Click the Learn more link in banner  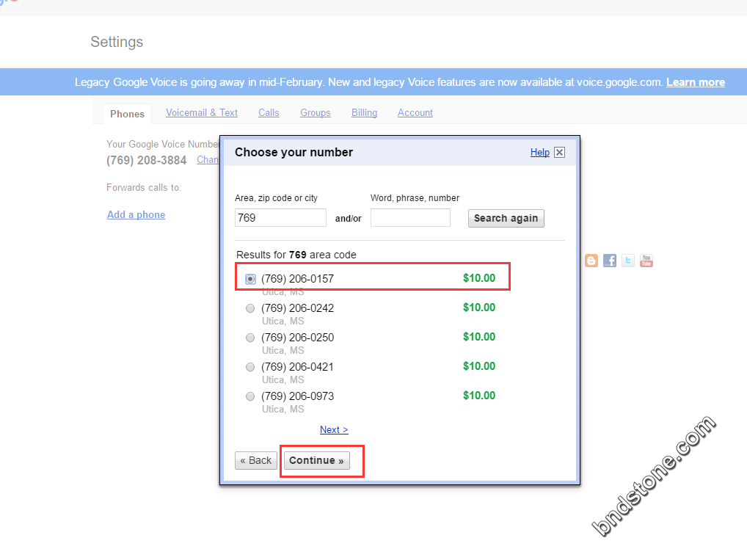tap(696, 82)
